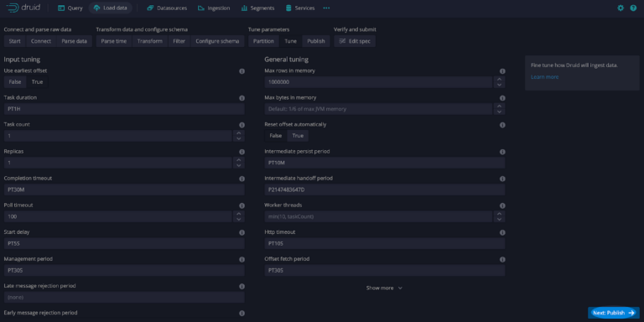
Task: Open the Edit spec step
Action: 355,41
